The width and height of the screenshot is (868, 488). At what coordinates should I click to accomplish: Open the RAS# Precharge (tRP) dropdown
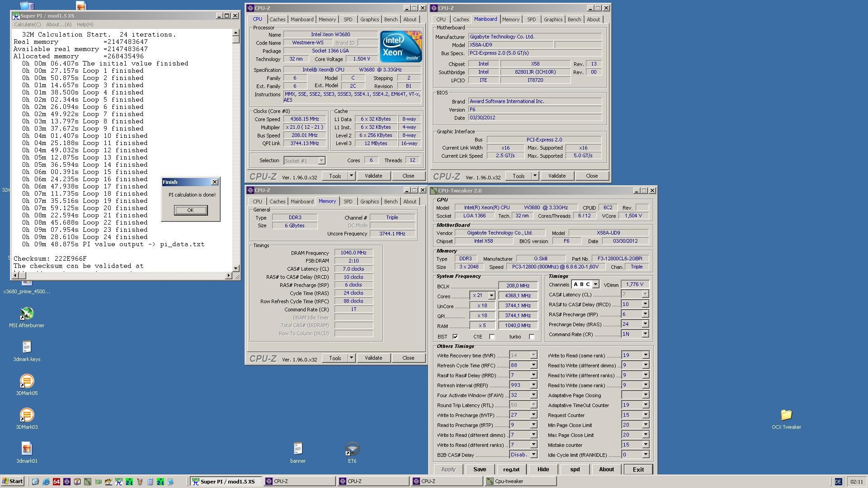tap(645, 314)
